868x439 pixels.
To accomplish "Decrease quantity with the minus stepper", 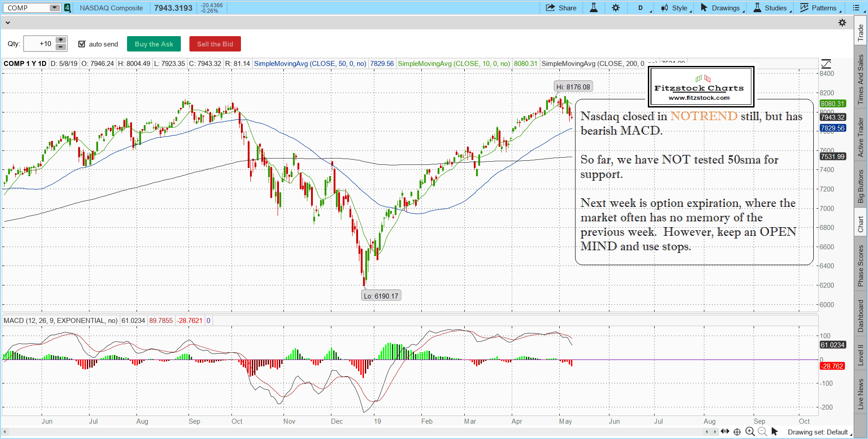I will (x=61, y=47).
